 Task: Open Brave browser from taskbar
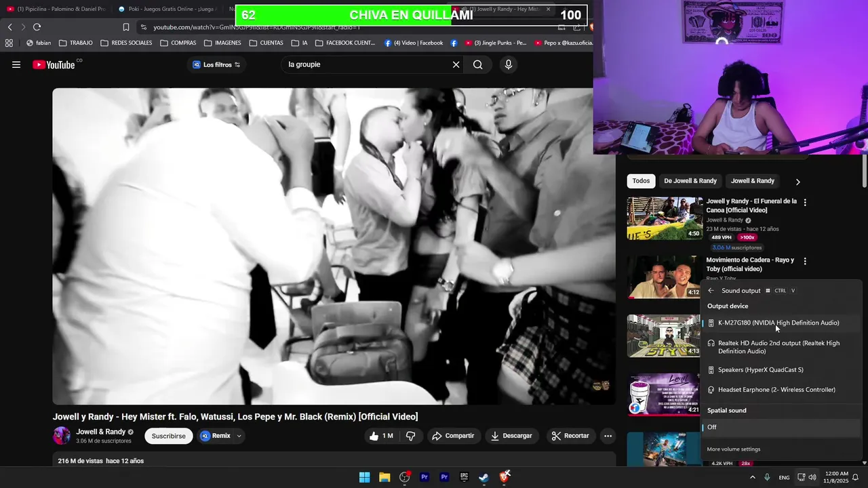504,477
